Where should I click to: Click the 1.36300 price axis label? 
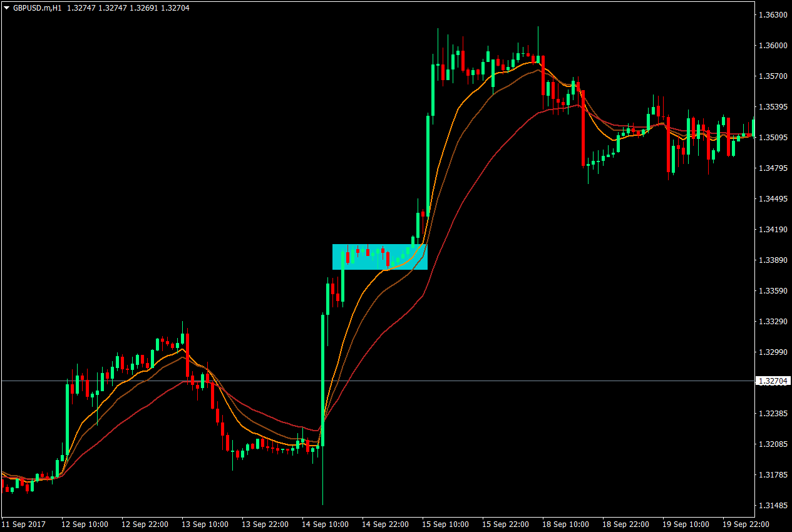click(x=772, y=14)
